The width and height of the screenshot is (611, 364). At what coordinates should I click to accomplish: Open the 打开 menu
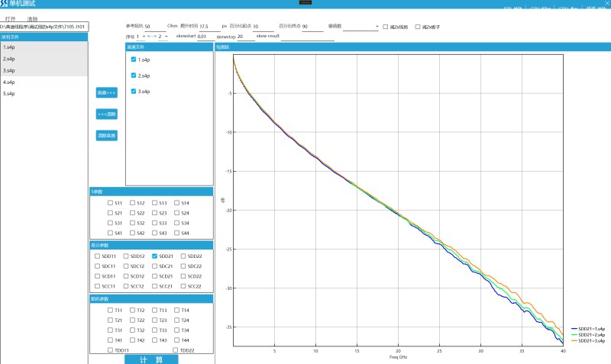pyautogui.click(x=11, y=18)
